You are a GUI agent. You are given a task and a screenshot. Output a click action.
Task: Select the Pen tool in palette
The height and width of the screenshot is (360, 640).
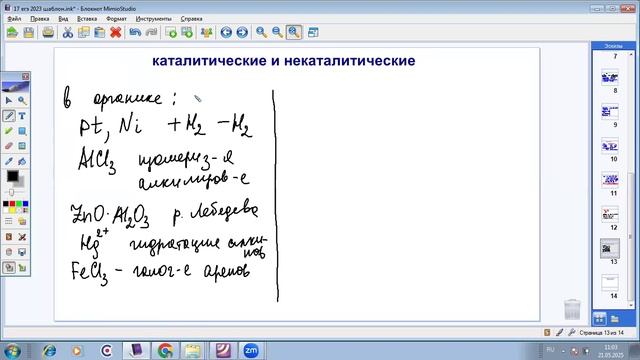click(9, 116)
